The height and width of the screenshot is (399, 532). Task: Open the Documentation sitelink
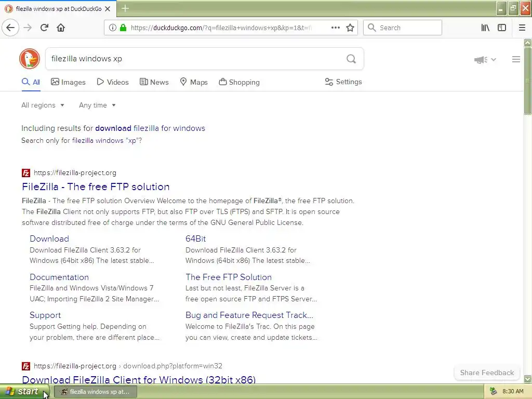tap(59, 277)
